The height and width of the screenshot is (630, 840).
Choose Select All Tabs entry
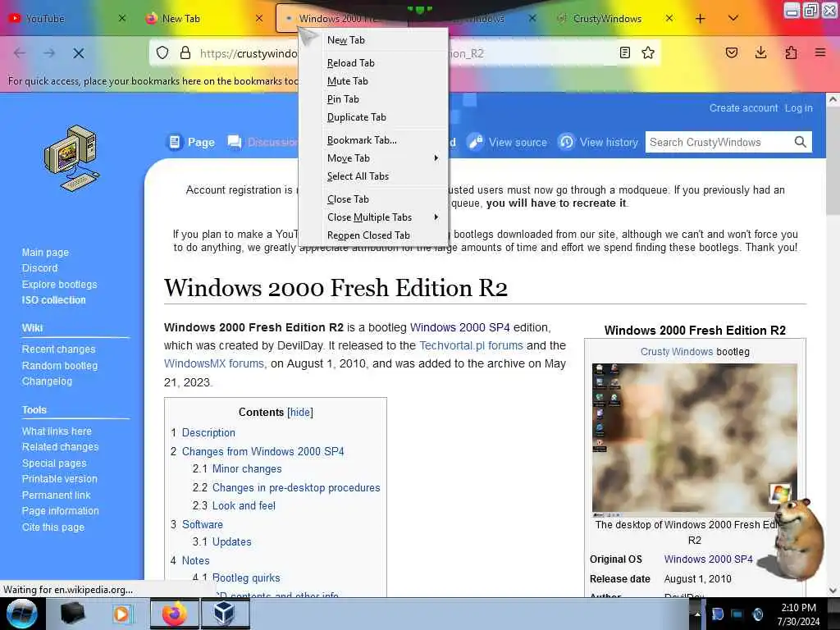pyautogui.click(x=374, y=176)
